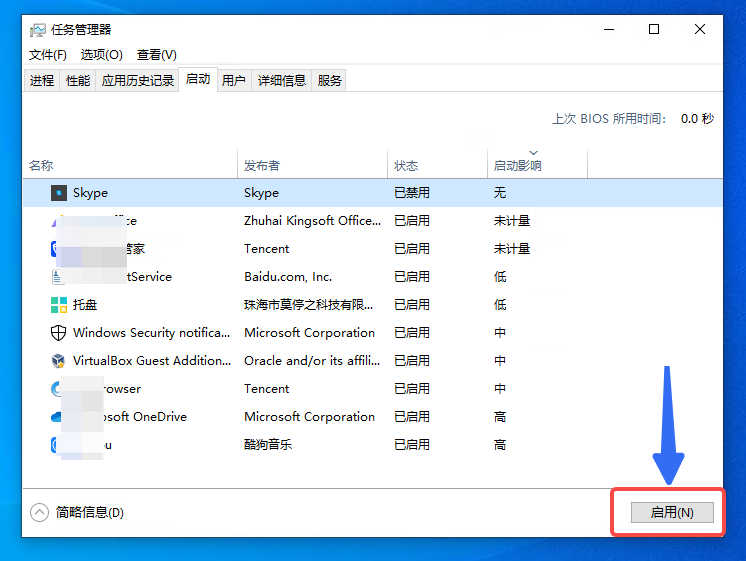Click the 启用(N) button
The image size is (746, 561).
tap(672, 512)
